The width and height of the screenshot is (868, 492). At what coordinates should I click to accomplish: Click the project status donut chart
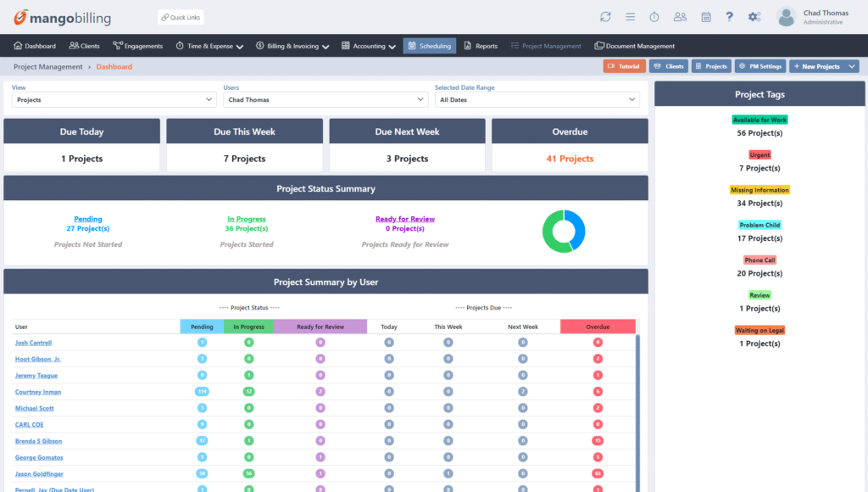(564, 232)
